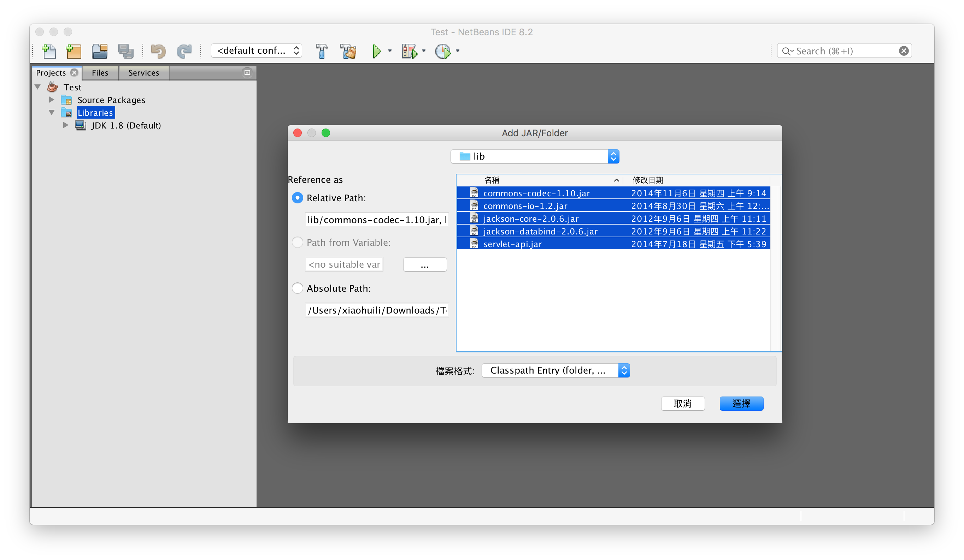This screenshot has height=560, width=964.
Task: Select the commons-codec-1.10.jar file name
Action: [537, 193]
